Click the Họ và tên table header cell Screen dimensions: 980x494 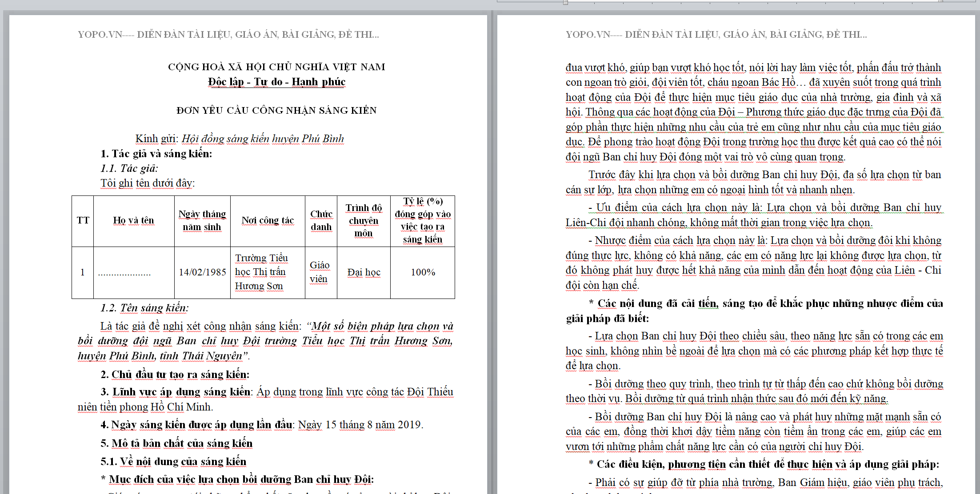coord(134,221)
